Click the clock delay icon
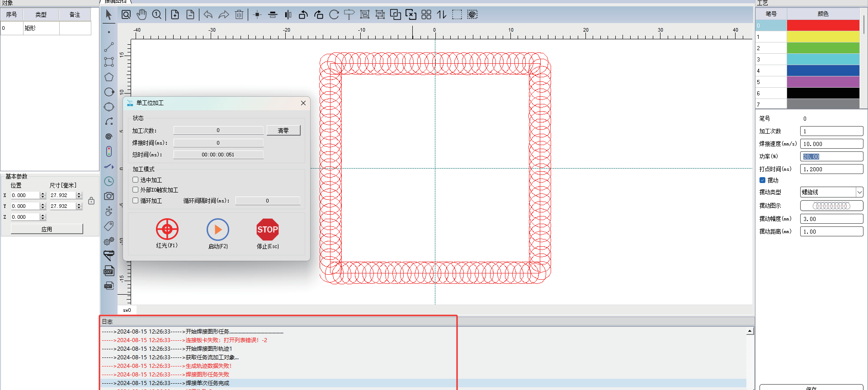Screen dimensions: 868x390 (x=109, y=181)
